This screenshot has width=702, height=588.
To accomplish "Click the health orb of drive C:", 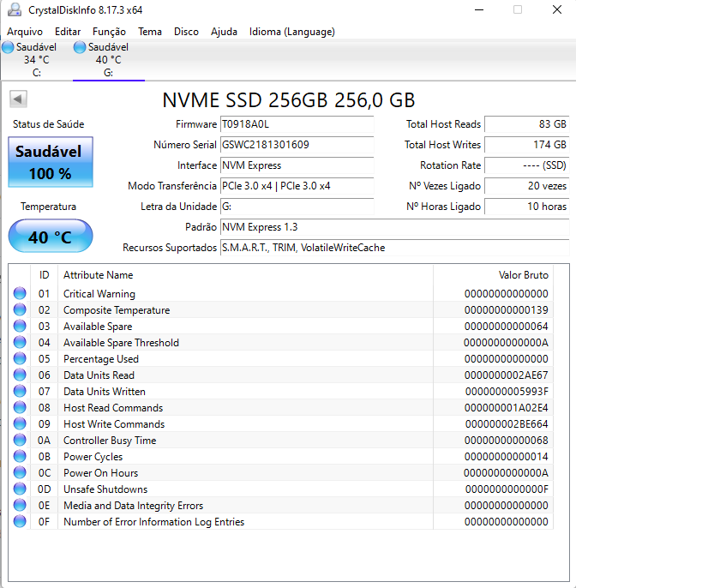I will point(8,47).
